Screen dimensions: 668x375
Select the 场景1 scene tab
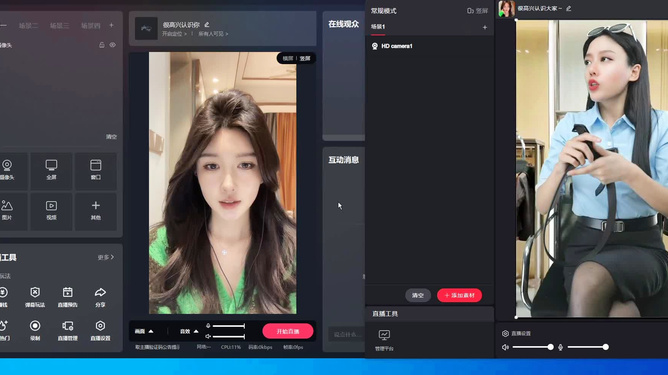(x=377, y=27)
